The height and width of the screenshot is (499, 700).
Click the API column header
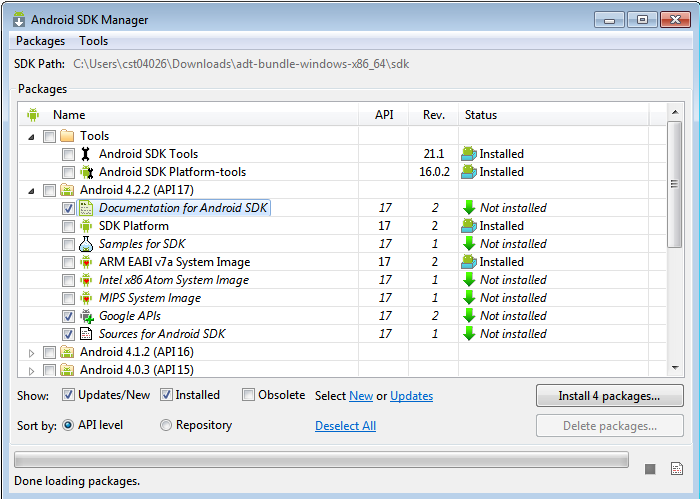pyautogui.click(x=384, y=115)
